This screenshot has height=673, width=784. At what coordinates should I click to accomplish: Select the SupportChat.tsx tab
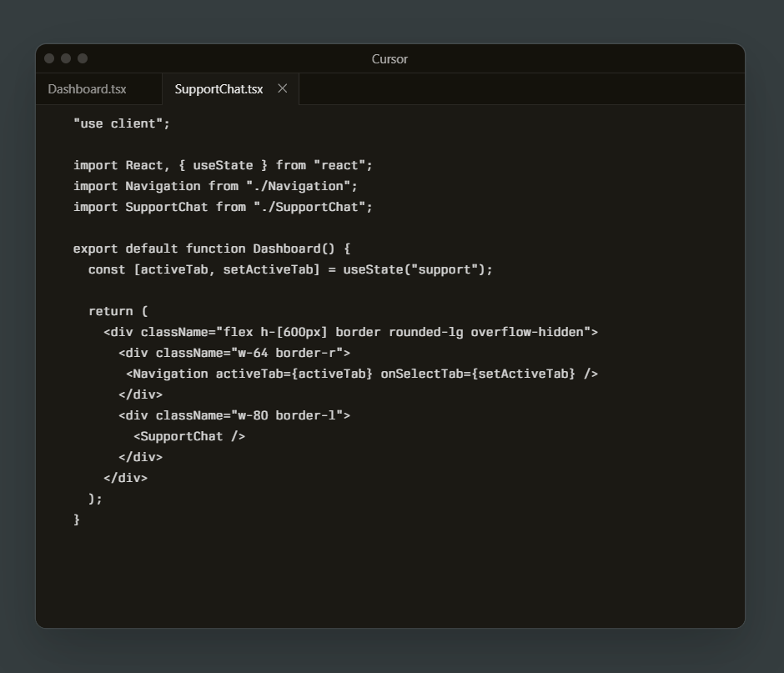click(x=217, y=88)
